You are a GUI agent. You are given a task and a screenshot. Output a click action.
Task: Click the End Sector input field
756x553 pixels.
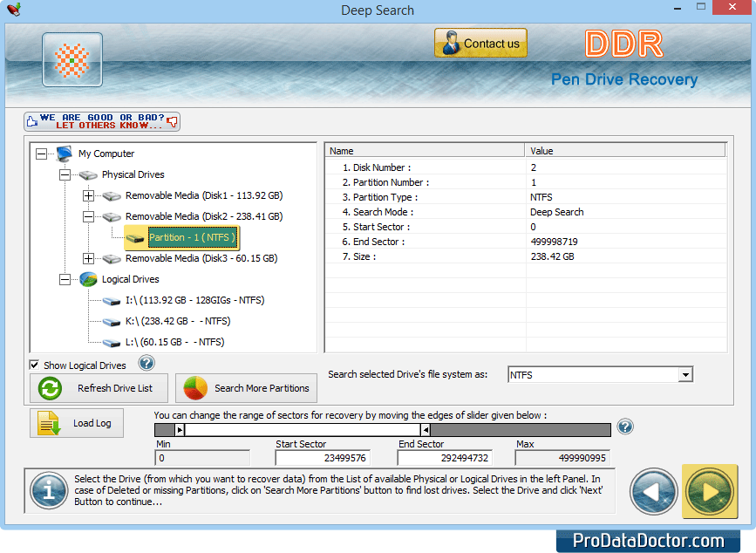445,458
